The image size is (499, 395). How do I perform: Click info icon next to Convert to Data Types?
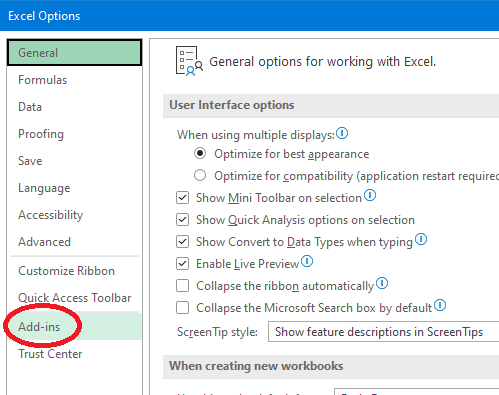[421, 239]
